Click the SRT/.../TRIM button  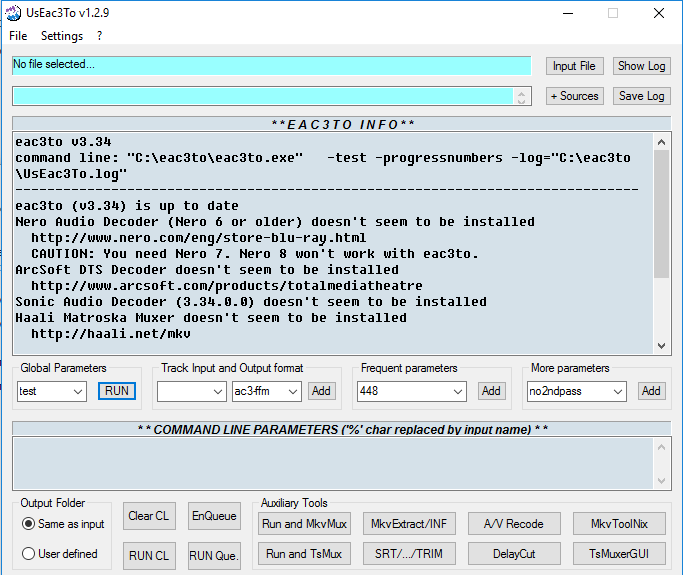pyautogui.click(x=409, y=554)
